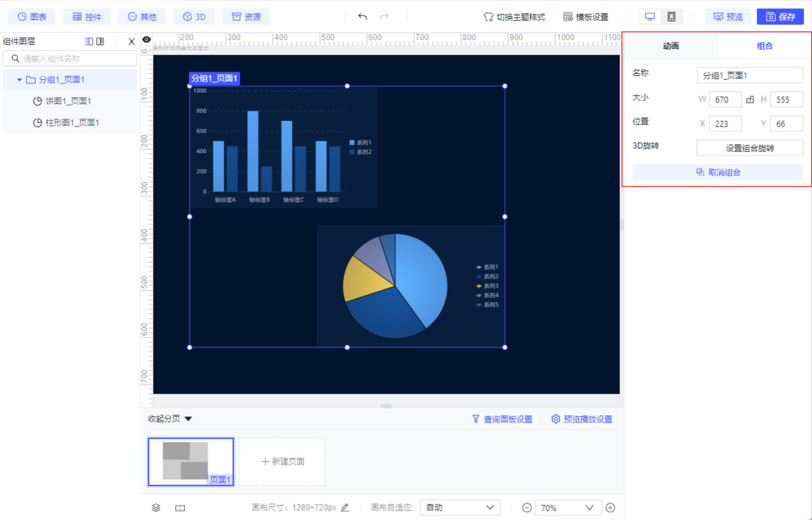Click 新建页面 to add page

(x=282, y=462)
